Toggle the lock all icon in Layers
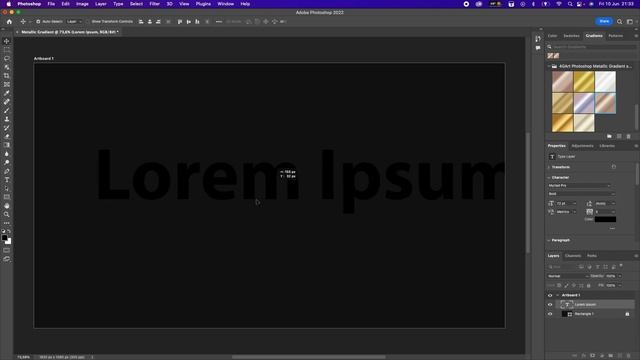This screenshot has width=640, height=360. point(589,285)
